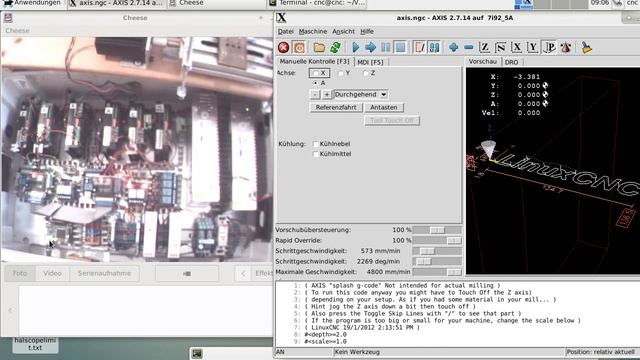Click 'Position: relativ aktuell' status entry
The width and height of the screenshot is (640, 360).
click(600, 352)
